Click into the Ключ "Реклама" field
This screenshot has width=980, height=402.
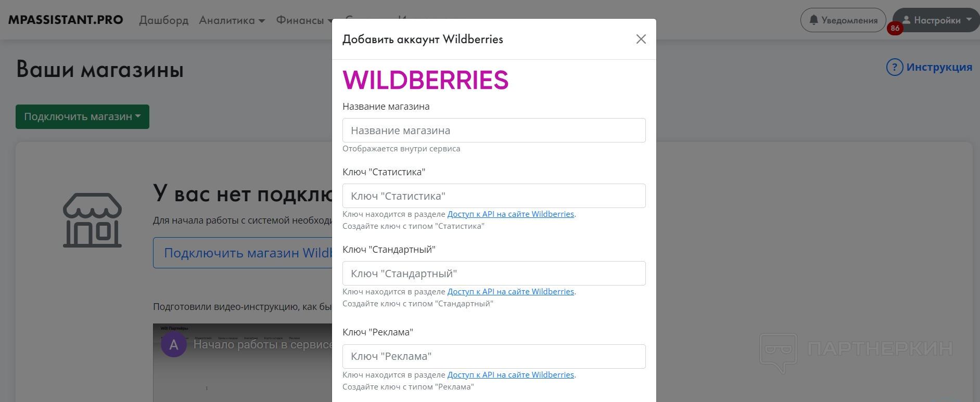(x=493, y=356)
